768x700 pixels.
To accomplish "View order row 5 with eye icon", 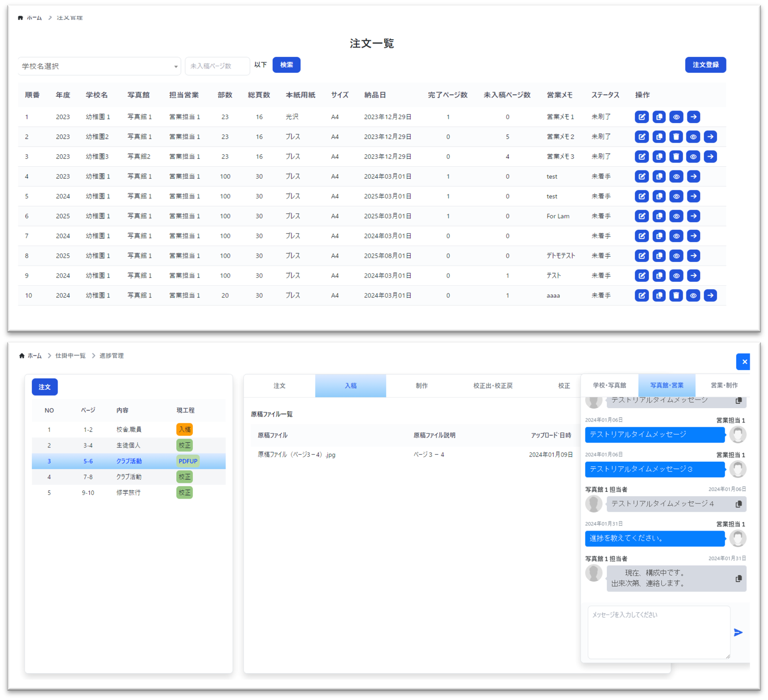I will (x=676, y=196).
